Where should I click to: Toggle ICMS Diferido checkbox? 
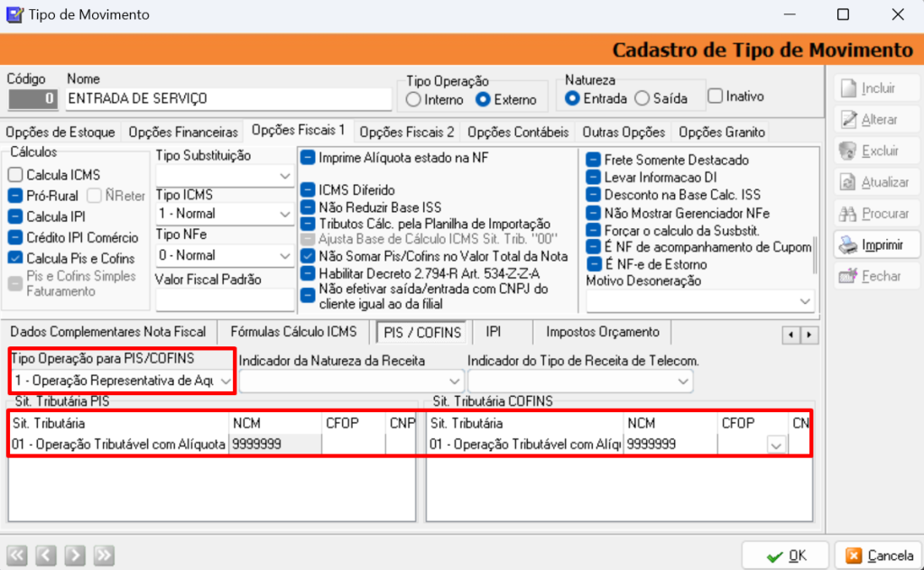click(x=308, y=189)
